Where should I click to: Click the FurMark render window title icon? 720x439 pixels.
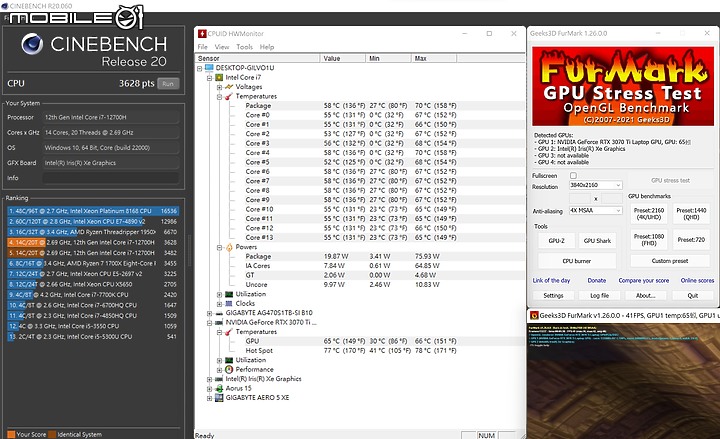point(534,315)
